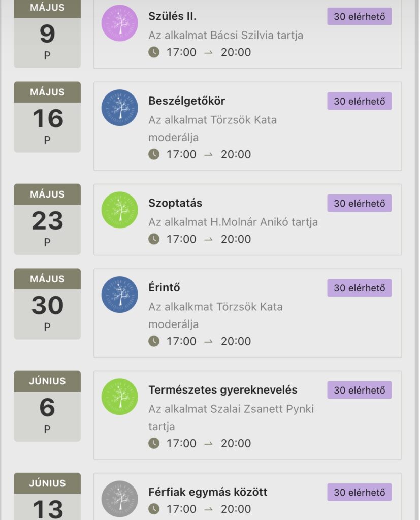The height and width of the screenshot is (520, 420).
Task: Open the Férfiak egymás között event title
Action: tap(208, 492)
